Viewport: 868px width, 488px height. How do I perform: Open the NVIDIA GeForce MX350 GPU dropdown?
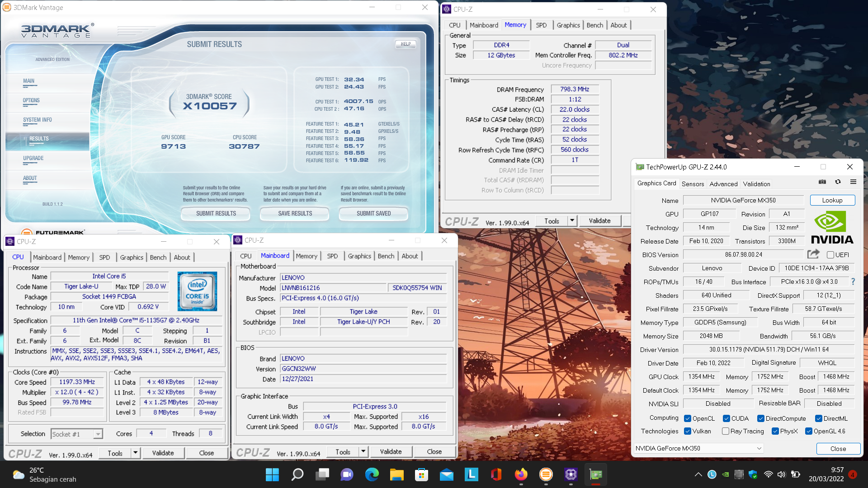point(698,448)
